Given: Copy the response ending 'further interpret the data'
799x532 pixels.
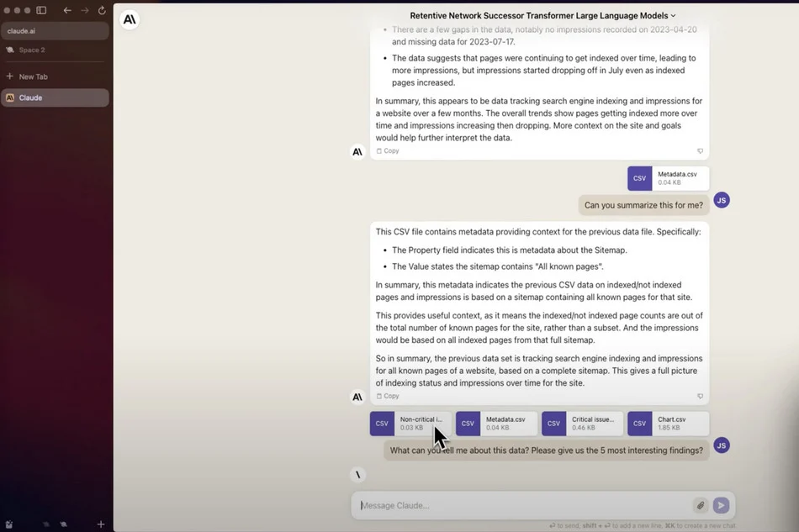Looking at the screenshot, I should 388,150.
